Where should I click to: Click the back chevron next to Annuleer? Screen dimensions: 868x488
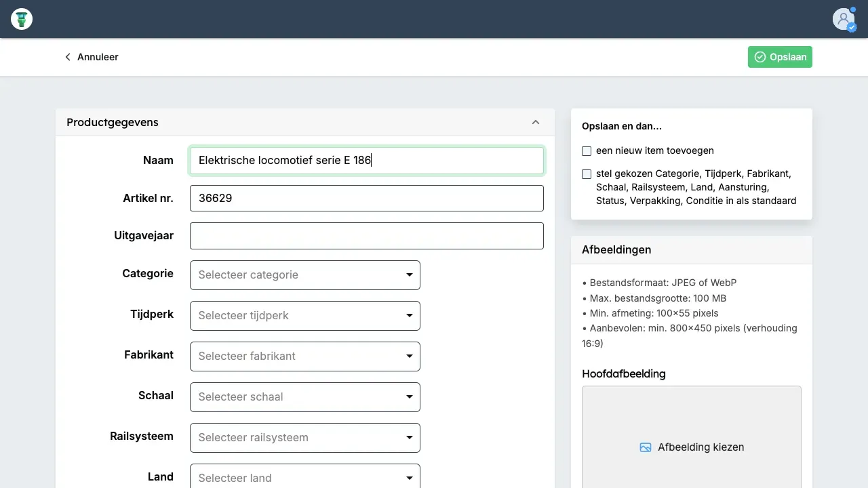(x=68, y=57)
